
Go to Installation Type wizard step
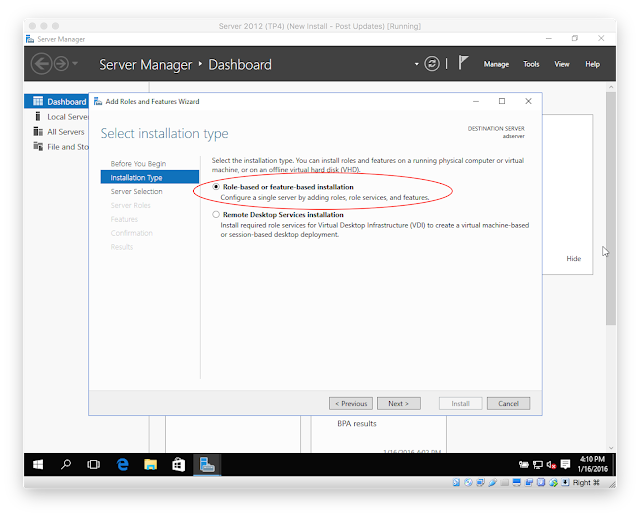point(150,178)
